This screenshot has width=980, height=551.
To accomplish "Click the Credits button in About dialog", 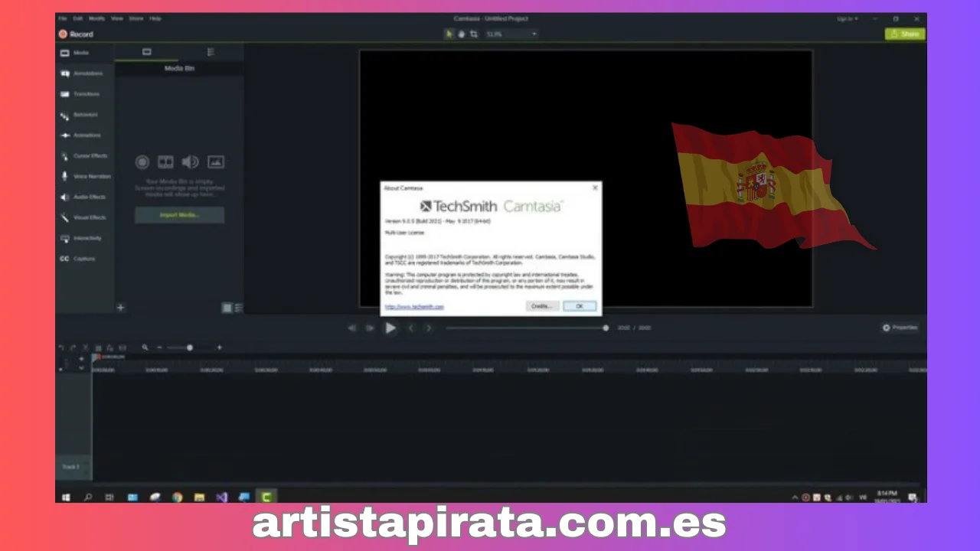I will point(542,306).
